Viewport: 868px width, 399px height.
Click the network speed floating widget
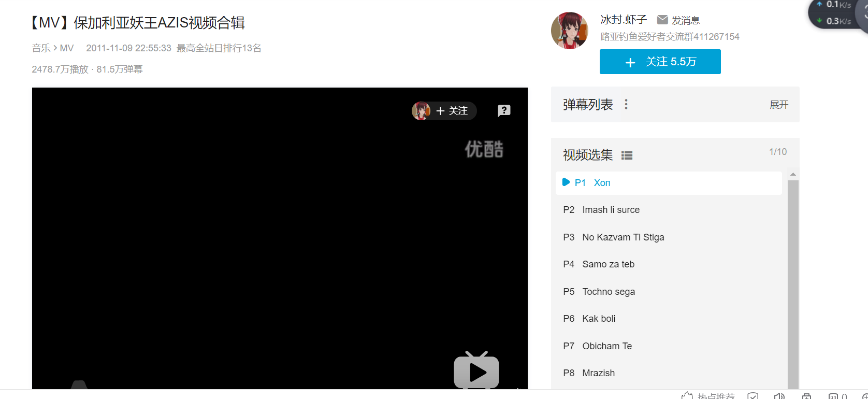click(839, 14)
